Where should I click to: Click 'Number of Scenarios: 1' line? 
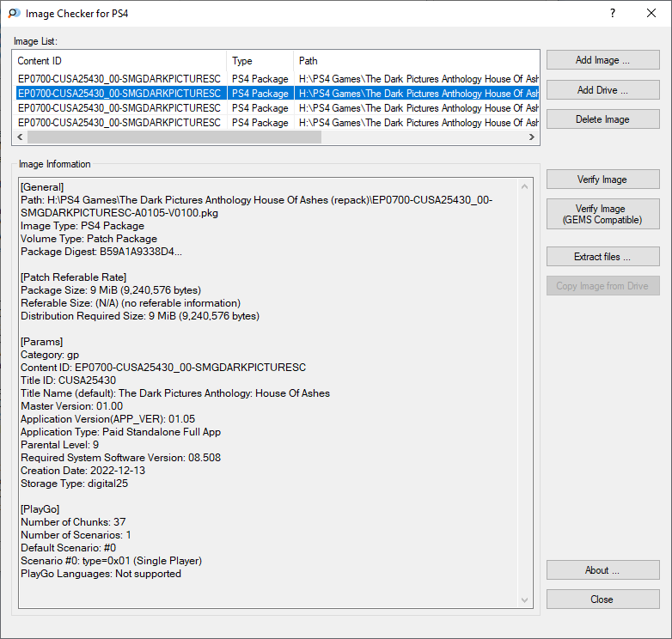click(76, 535)
